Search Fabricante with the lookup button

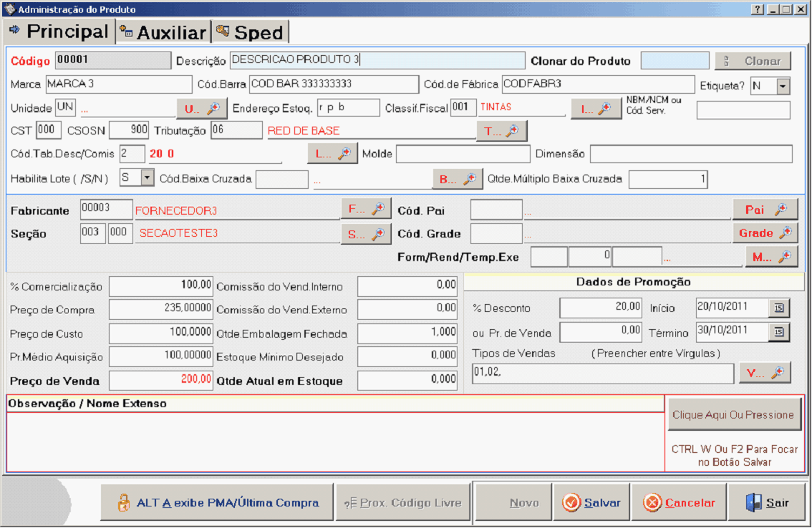(x=366, y=210)
